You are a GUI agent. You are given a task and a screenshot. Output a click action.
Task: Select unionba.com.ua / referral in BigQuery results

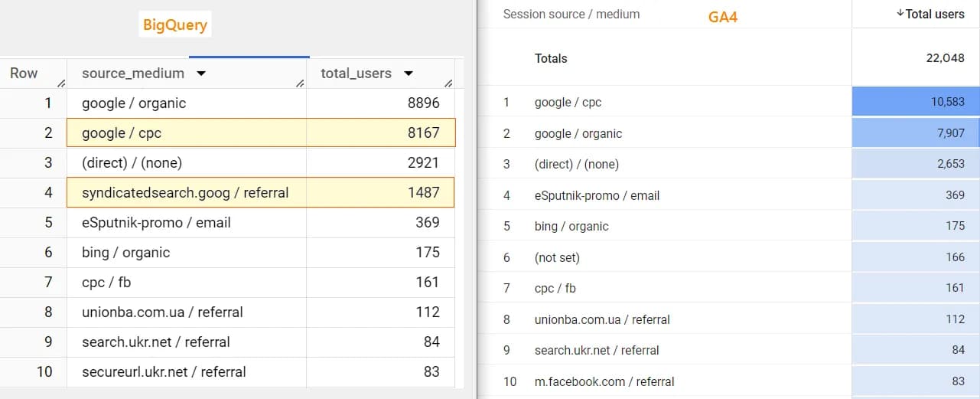tap(162, 312)
